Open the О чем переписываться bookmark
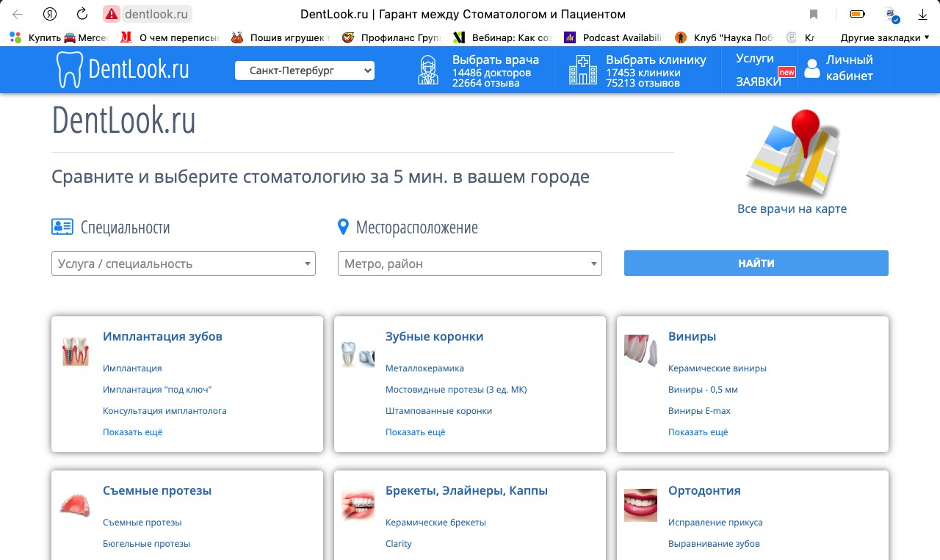Viewport: 940px width, 560px height. coord(168,37)
